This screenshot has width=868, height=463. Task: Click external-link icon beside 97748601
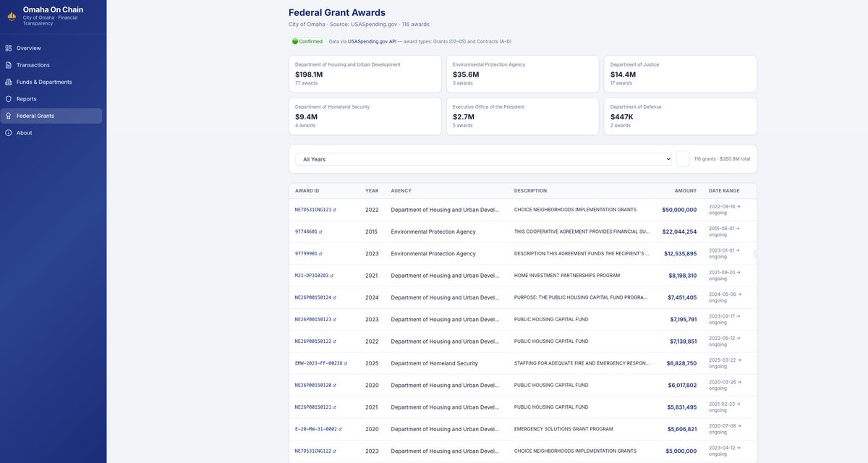pos(321,231)
